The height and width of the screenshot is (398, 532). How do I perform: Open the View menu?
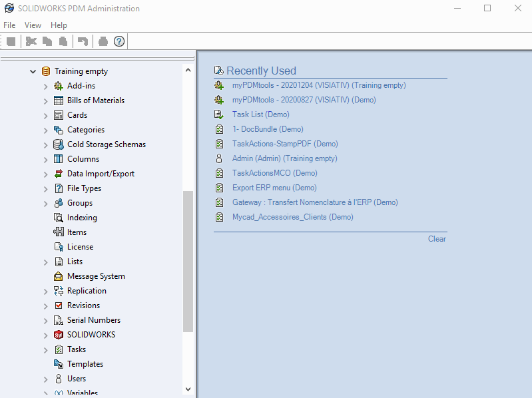click(x=33, y=25)
